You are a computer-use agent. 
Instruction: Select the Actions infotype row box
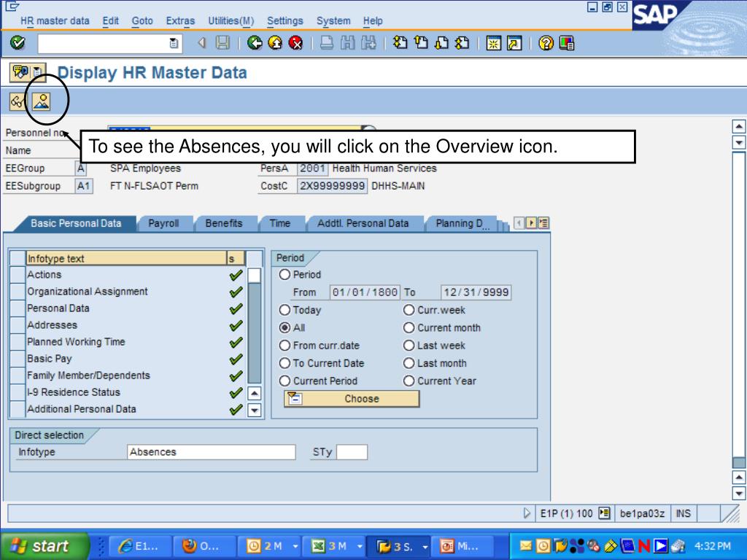click(18, 275)
